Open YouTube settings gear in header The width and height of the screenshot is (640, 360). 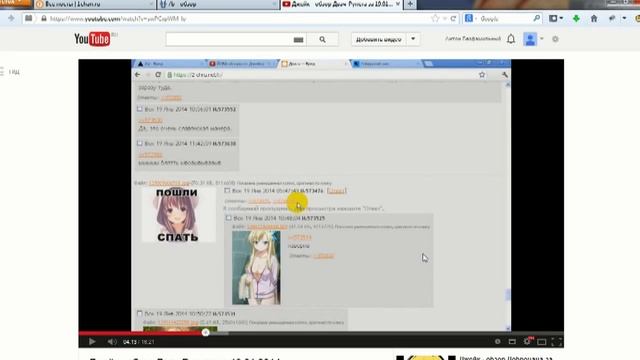pos(555,39)
